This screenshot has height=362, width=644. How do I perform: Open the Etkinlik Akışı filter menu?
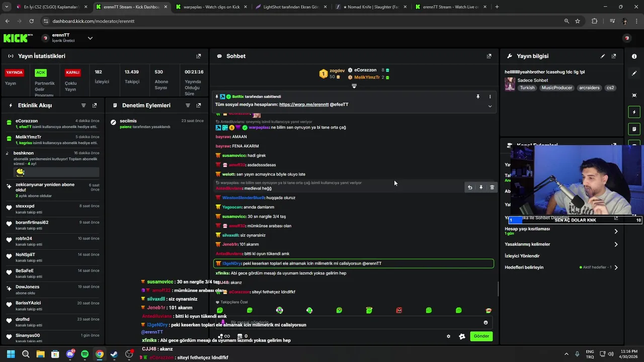point(84,106)
